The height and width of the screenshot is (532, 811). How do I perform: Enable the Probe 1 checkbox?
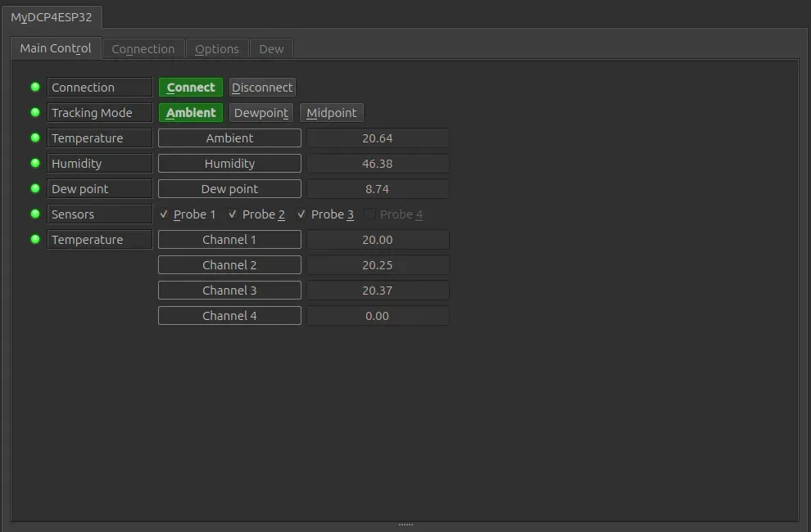[164, 214]
